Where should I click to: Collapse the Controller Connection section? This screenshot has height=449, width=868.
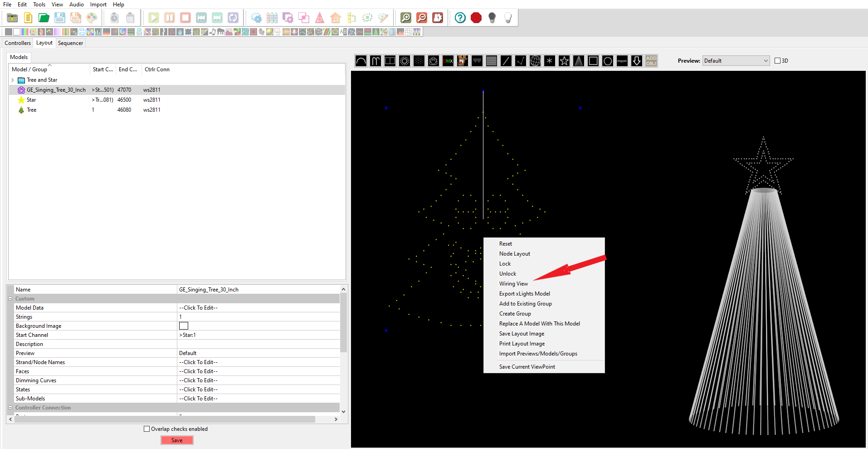10,408
